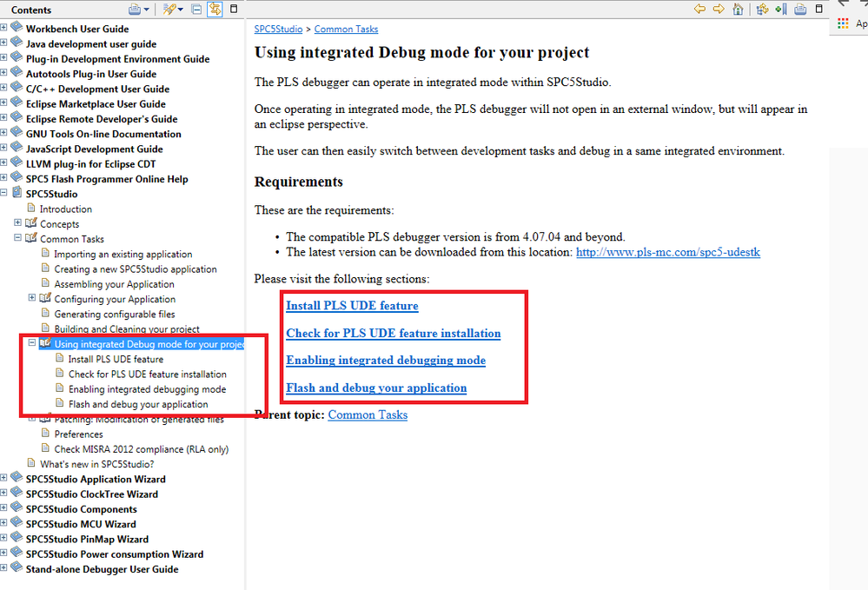
Task: Collapse all topics in Contents
Action: tap(196, 10)
